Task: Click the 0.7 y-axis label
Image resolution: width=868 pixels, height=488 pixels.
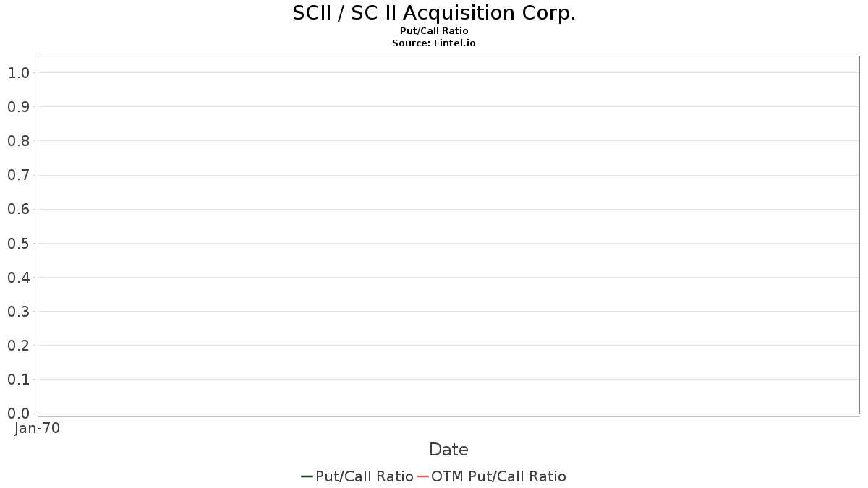Action: pos(18,175)
